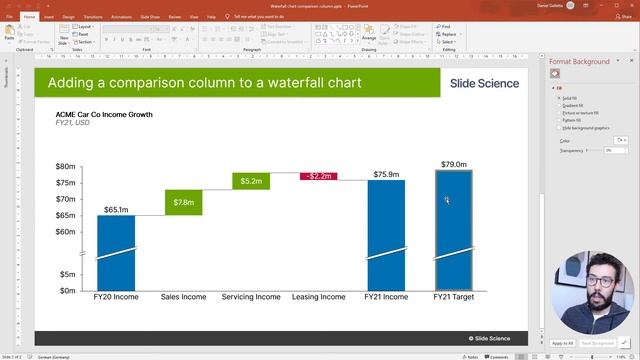Click the Copy icon in Clipboard group
Image resolution: width=640 pixels, height=360 pixels.
point(20,34)
